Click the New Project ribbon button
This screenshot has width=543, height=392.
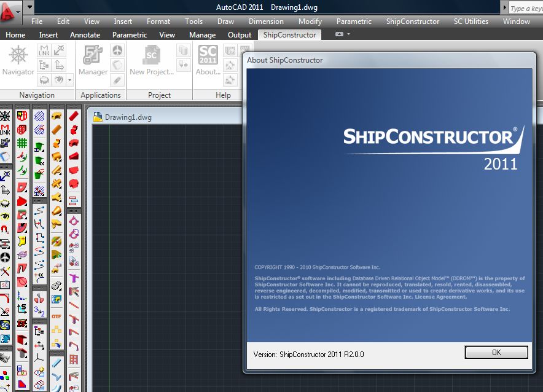coord(151,61)
